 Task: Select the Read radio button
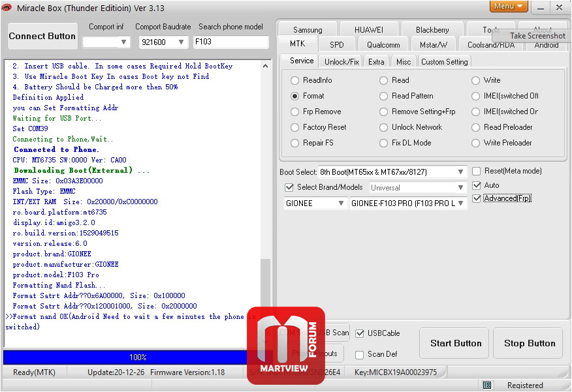[383, 80]
